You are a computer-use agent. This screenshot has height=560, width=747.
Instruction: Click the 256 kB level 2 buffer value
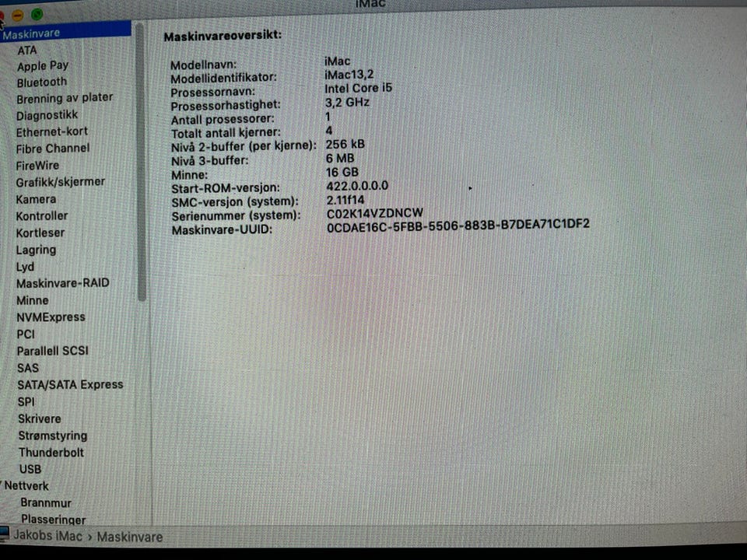[x=345, y=145]
